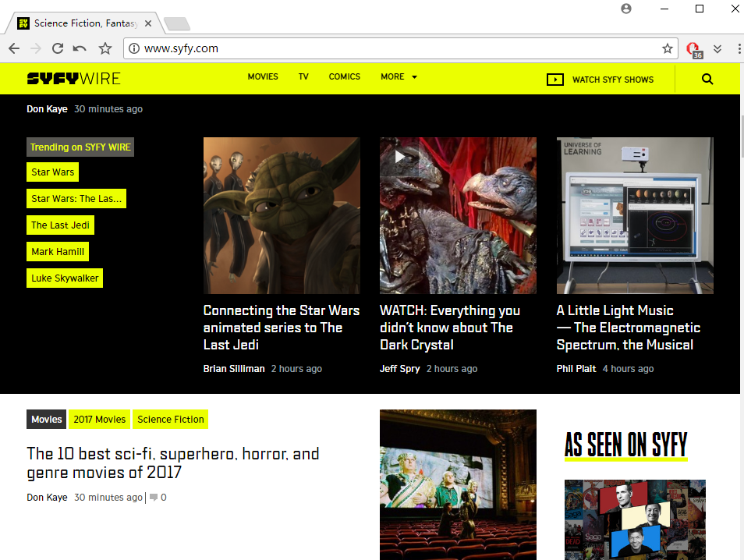Click the '4 hours ago' timestamp
The height and width of the screenshot is (560, 744).
tap(629, 369)
